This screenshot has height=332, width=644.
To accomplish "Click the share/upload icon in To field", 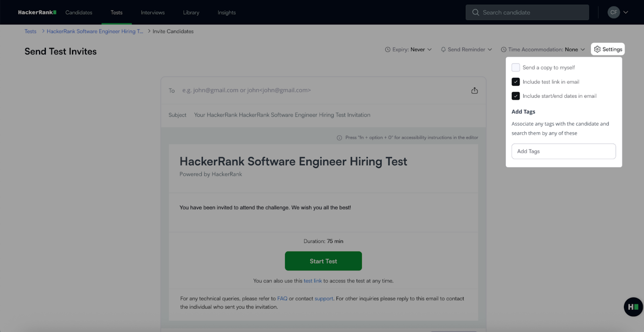I will [474, 91].
